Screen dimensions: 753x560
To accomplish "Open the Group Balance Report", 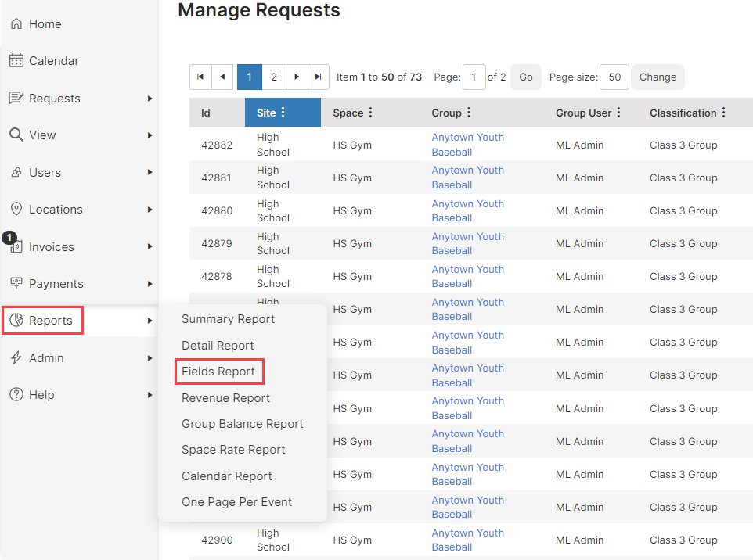I will [x=243, y=424].
